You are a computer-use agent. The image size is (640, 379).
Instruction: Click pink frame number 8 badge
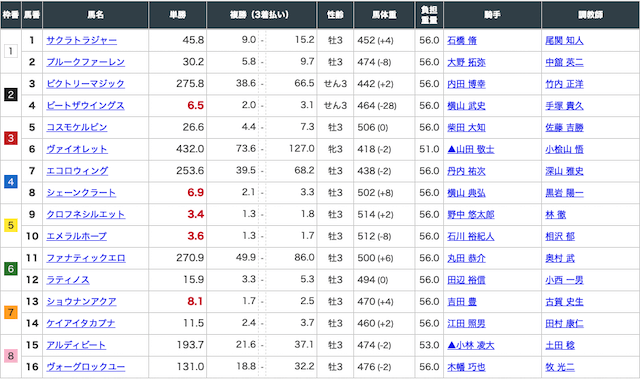[11, 356]
